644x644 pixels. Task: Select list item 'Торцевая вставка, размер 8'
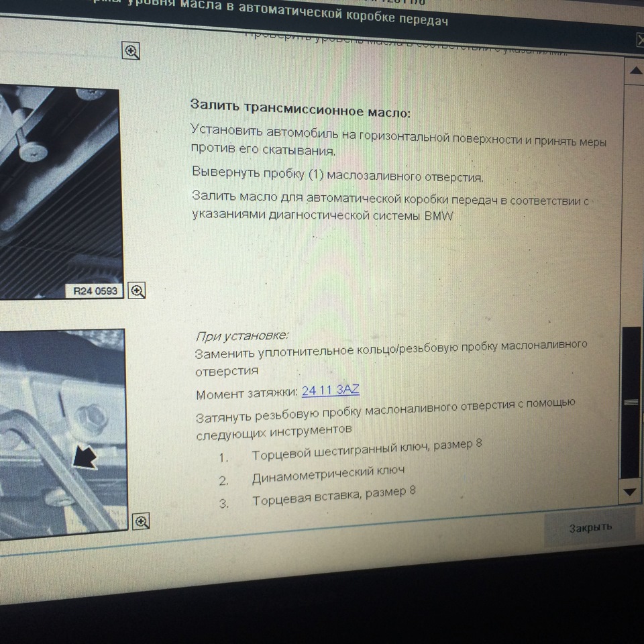(x=334, y=496)
